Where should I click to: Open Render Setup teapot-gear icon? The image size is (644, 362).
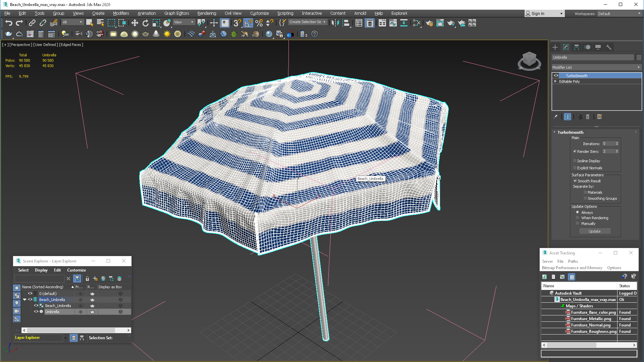pyautogui.click(x=429, y=23)
